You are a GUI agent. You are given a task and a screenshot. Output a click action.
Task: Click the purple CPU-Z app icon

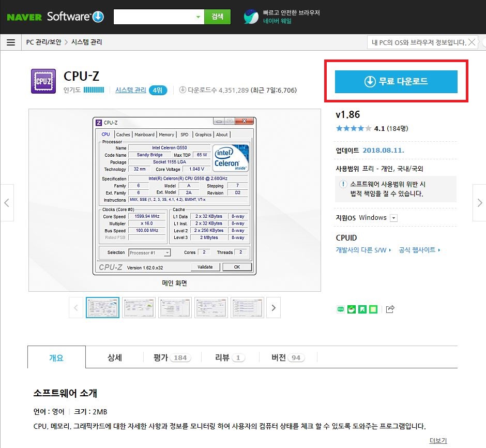[43, 81]
